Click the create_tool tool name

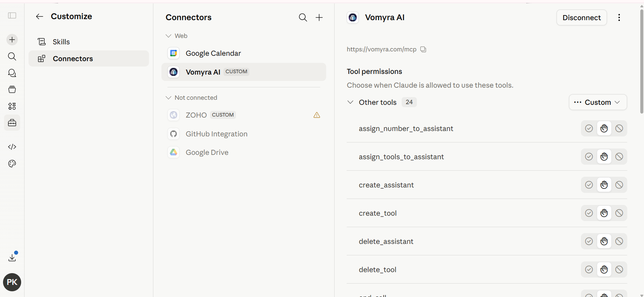378,213
